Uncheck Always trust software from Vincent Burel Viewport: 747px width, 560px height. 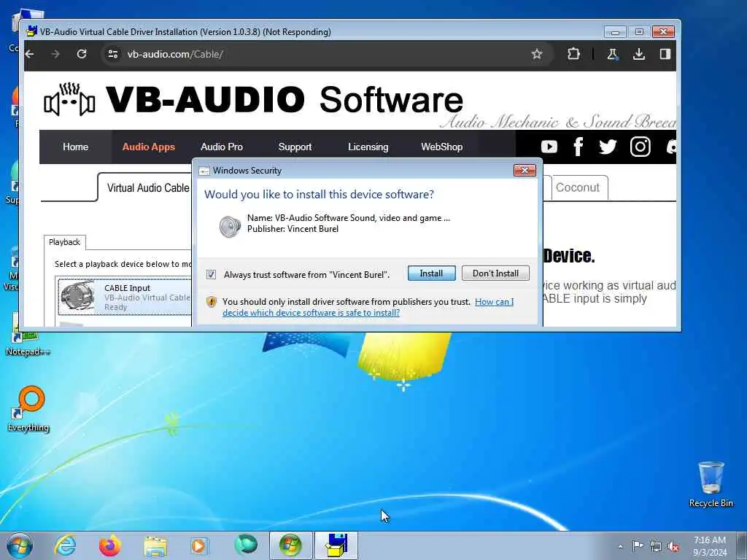coord(211,274)
